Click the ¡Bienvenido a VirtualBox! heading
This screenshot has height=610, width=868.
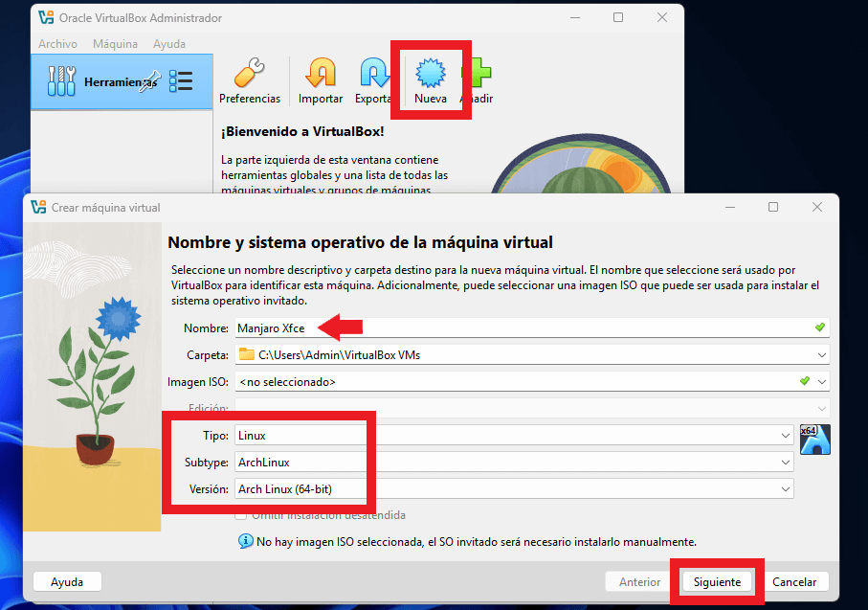point(302,131)
